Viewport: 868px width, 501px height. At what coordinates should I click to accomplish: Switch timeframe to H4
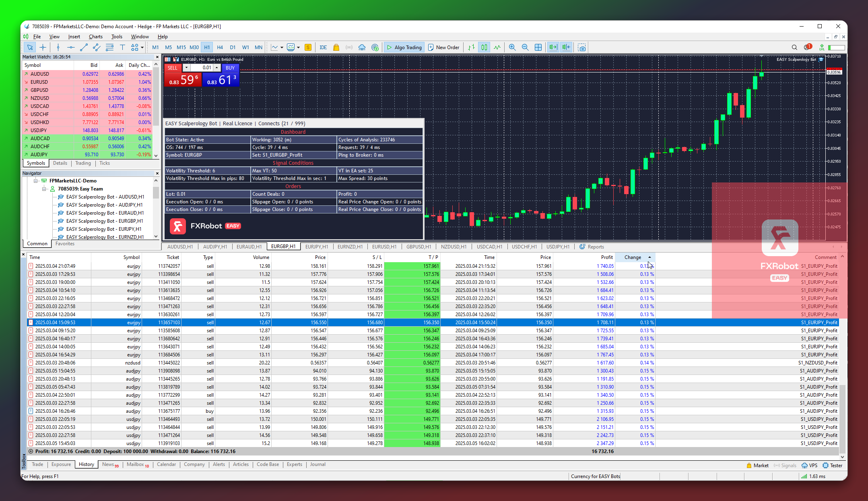click(x=220, y=48)
